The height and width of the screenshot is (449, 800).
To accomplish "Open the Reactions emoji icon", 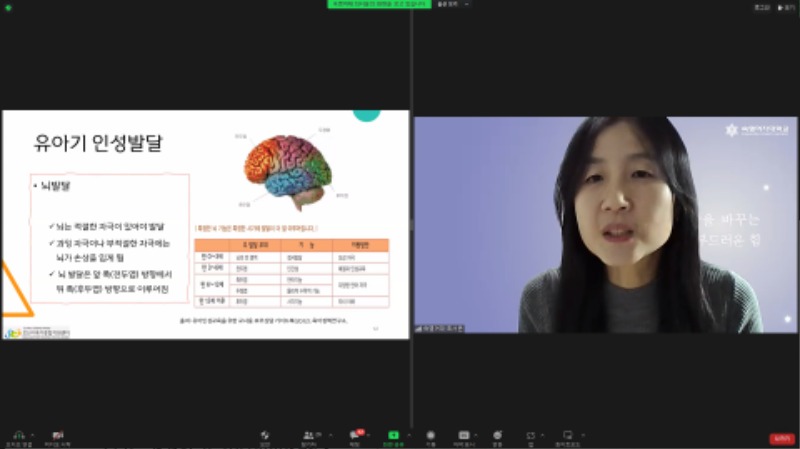I will coord(497,436).
